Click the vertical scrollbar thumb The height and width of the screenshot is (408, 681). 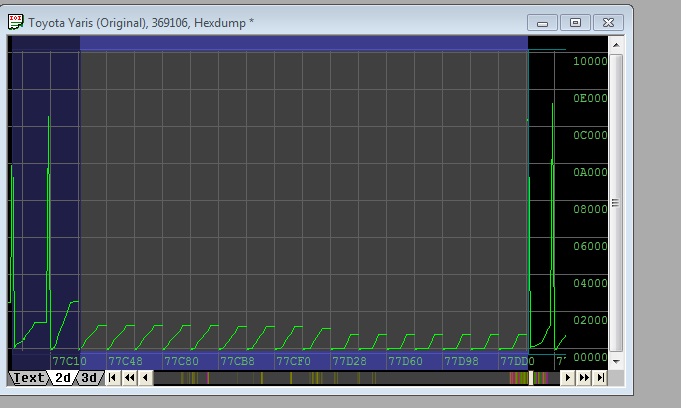(x=615, y=203)
